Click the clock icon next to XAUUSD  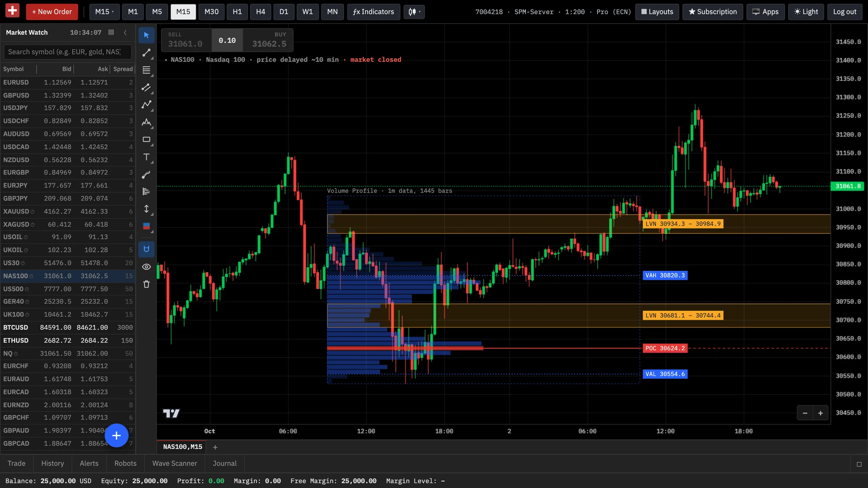pyautogui.click(x=33, y=212)
